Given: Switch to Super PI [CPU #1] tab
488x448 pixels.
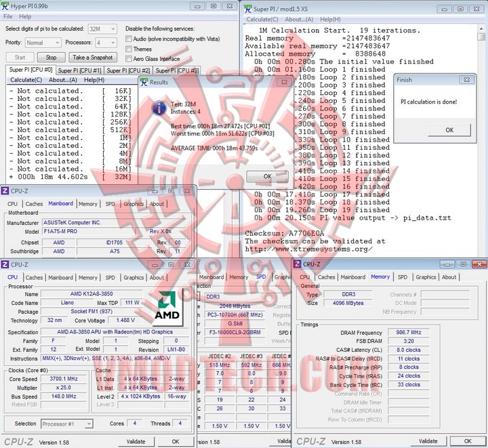Looking at the screenshot, I should tap(80, 70).
